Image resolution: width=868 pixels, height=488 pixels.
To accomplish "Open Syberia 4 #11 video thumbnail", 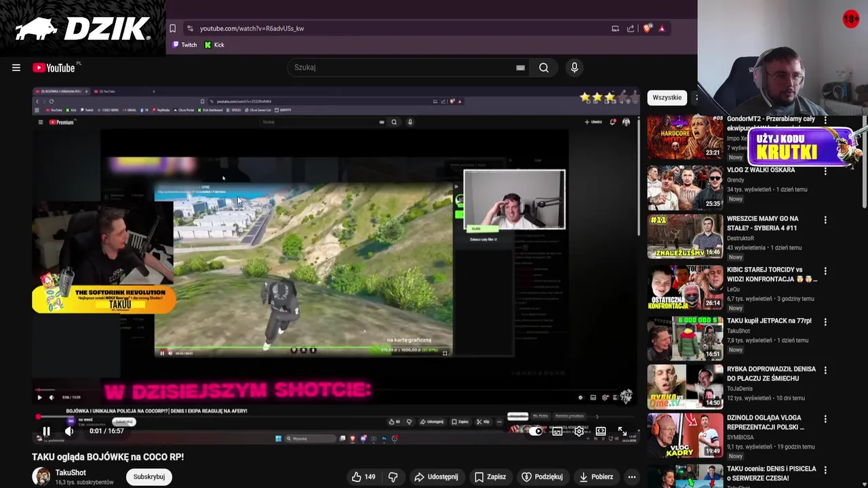I will click(685, 237).
